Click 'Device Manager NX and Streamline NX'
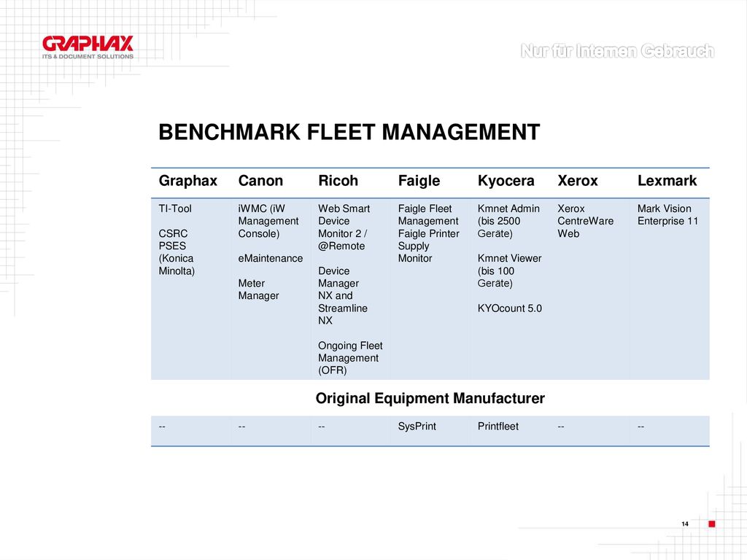This screenshot has width=747, height=560. point(343,296)
